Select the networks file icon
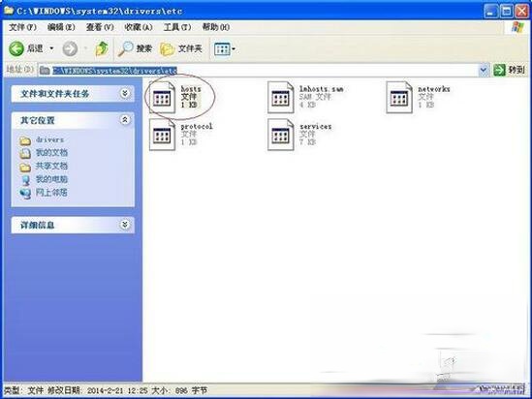The width and height of the screenshot is (532, 399). [399, 98]
